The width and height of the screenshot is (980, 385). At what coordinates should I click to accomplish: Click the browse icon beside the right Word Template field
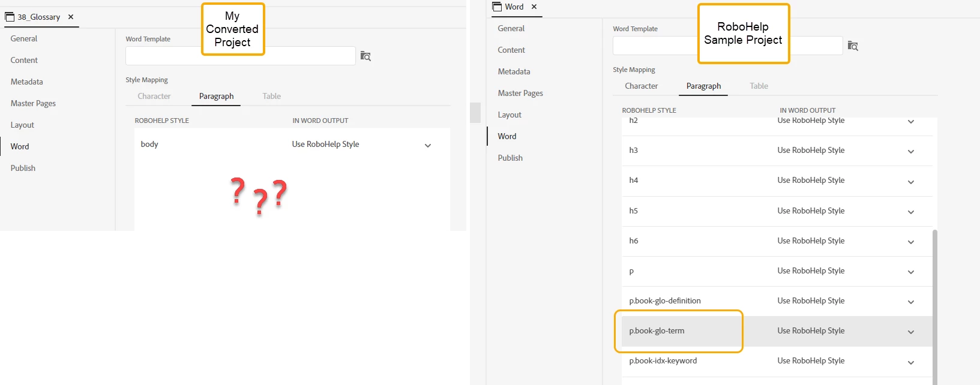(853, 46)
